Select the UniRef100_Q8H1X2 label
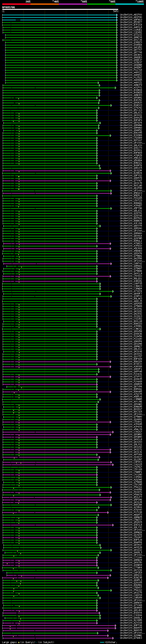Screen dimensions: 146x644 (x=131, y=575)
